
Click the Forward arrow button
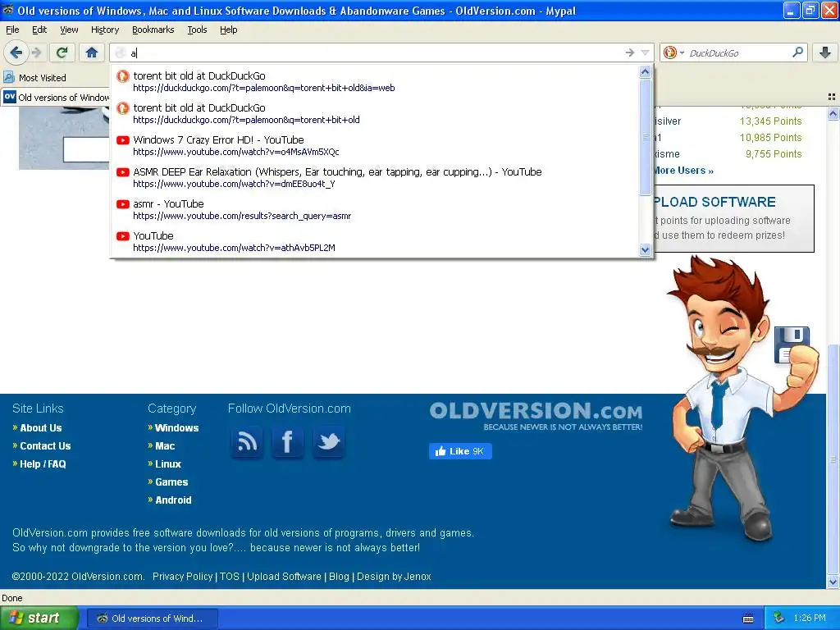click(x=36, y=52)
